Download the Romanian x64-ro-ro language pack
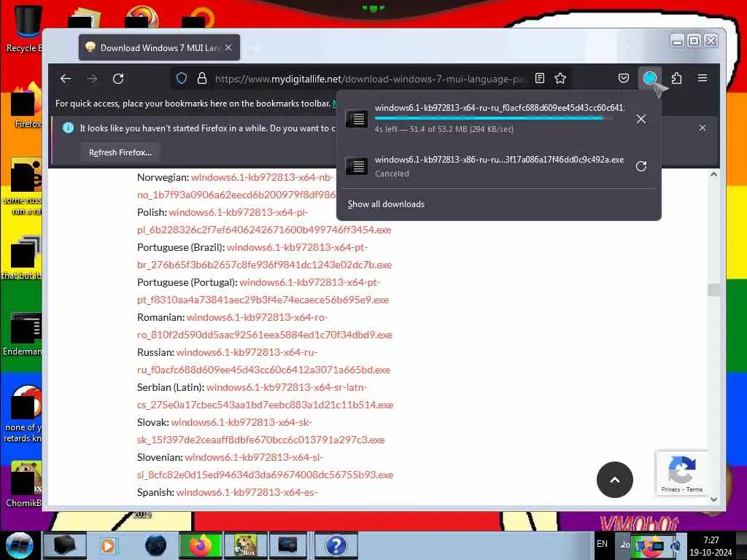Viewport: 747px width, 560px height. coord(265,326)
